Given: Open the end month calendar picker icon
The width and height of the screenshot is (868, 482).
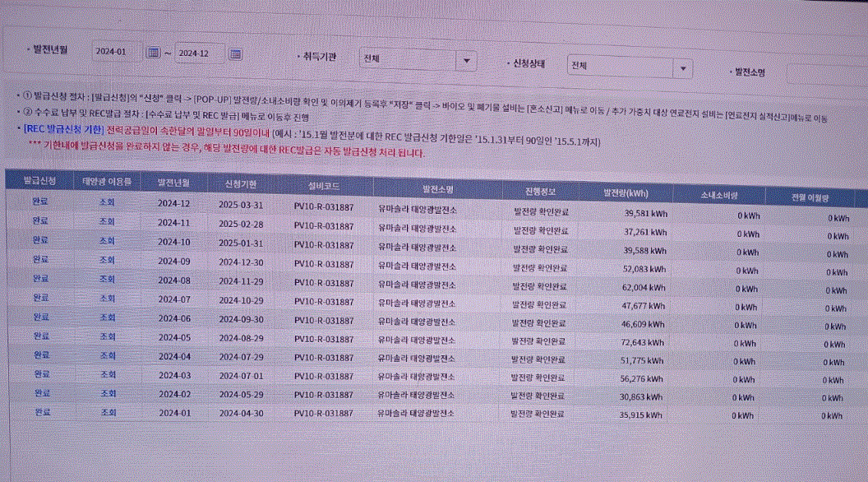Looking at the screenshot, I should pos(235,53).
